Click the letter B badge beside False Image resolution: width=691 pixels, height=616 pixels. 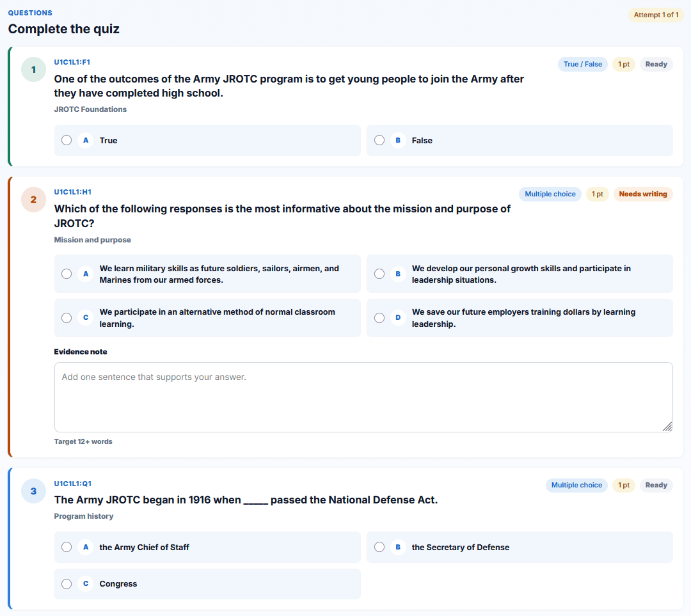point(398,140)
